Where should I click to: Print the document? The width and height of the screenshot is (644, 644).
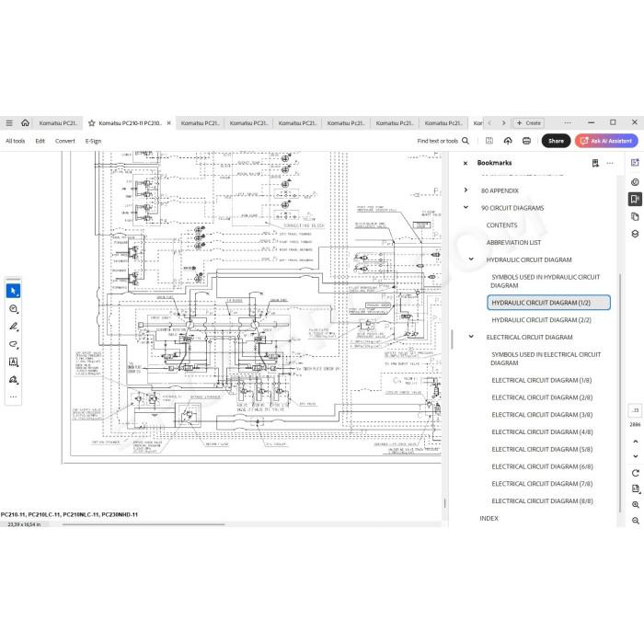click(x=526, y=141)
